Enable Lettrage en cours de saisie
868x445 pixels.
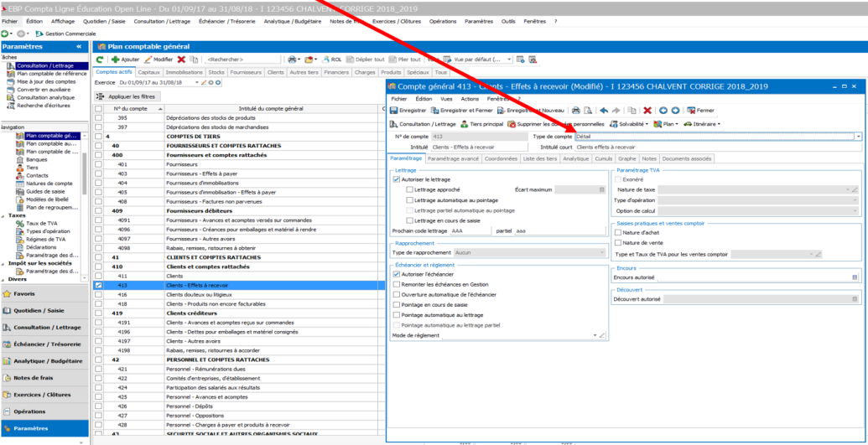(409, 220)
